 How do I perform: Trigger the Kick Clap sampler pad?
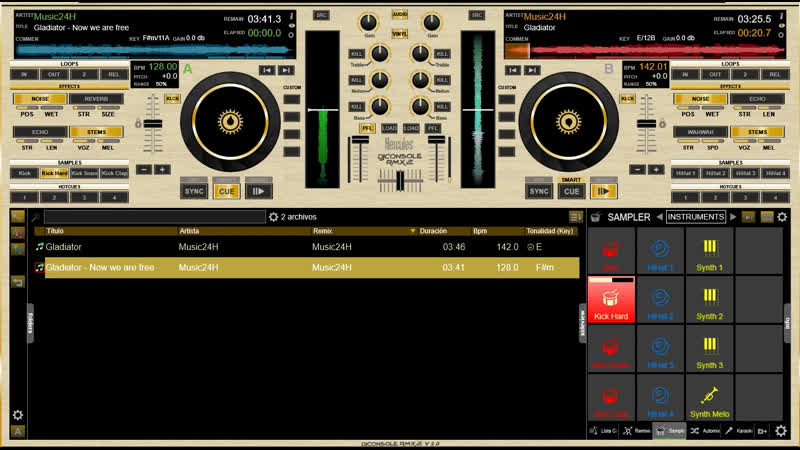point(611,397)
